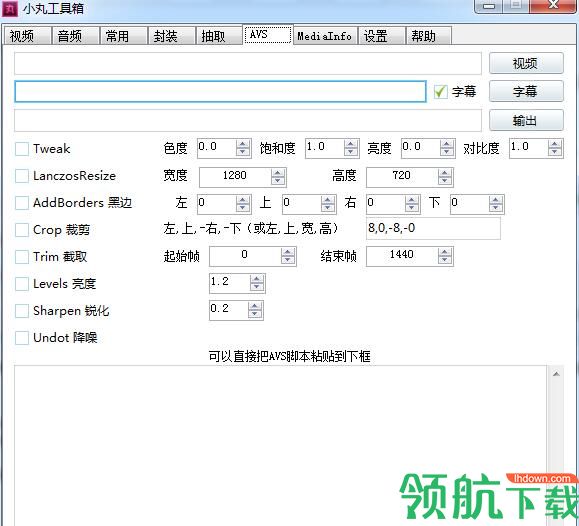Increase 左 border value up arrow

click(243, 200)
